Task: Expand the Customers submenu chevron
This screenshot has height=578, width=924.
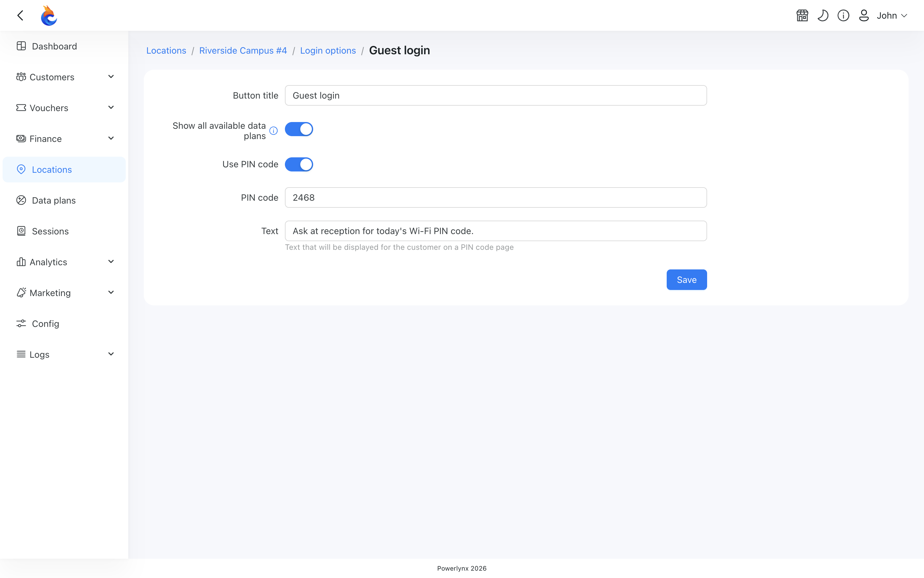Action: tap(111, 77)
